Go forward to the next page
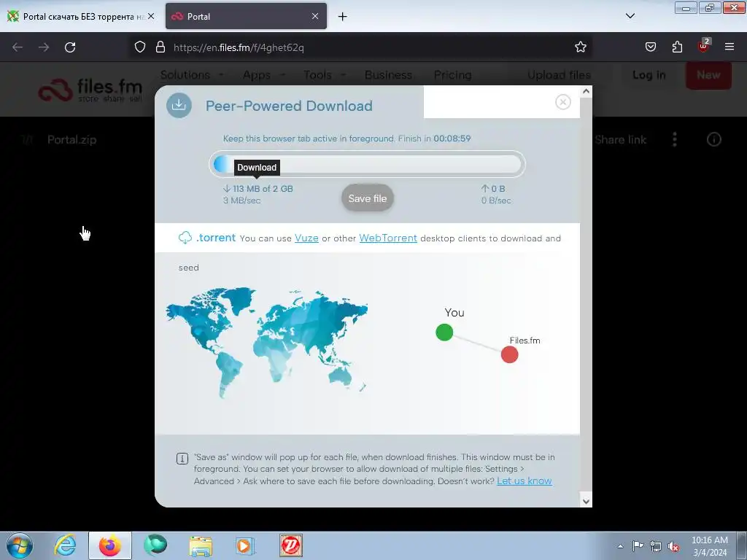747x560 pixels. coord(44,47)
